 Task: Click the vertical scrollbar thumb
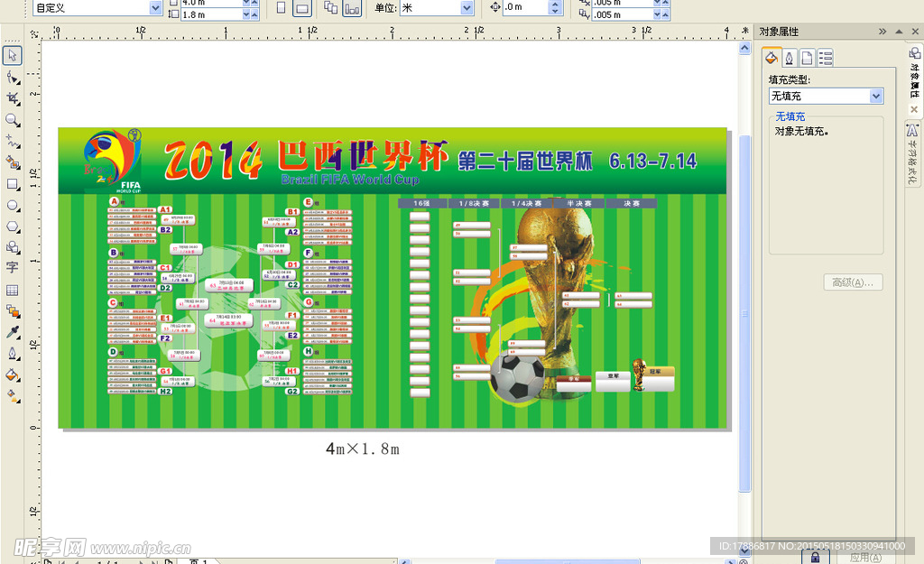[744, 312]
